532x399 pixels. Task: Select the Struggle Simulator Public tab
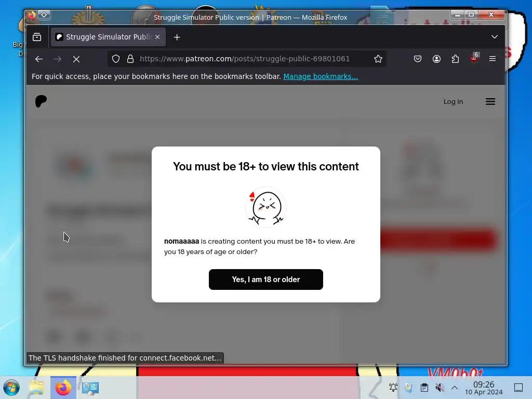click(x=108, y=37)
